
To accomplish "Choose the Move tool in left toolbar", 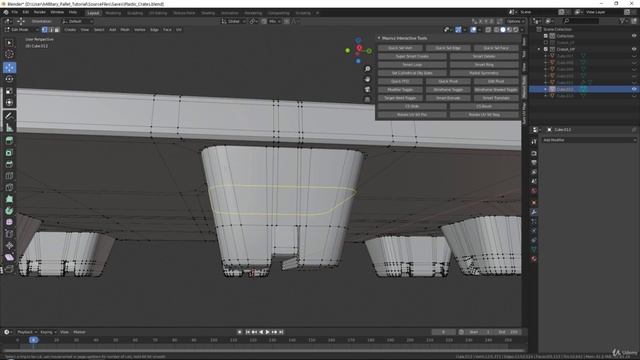I will (x=9, y=67).
